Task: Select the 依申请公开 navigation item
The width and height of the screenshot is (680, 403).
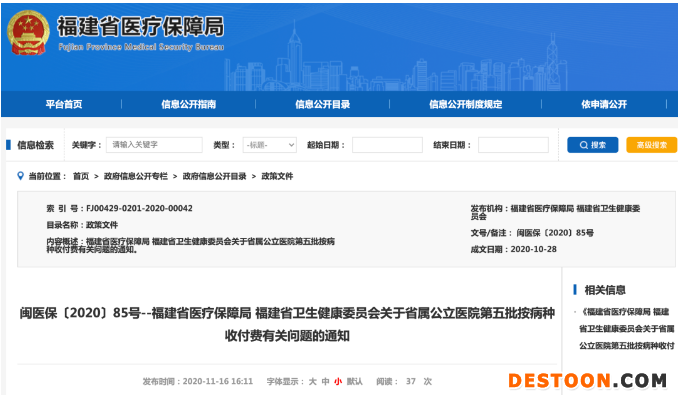Action: coord(603,104)
